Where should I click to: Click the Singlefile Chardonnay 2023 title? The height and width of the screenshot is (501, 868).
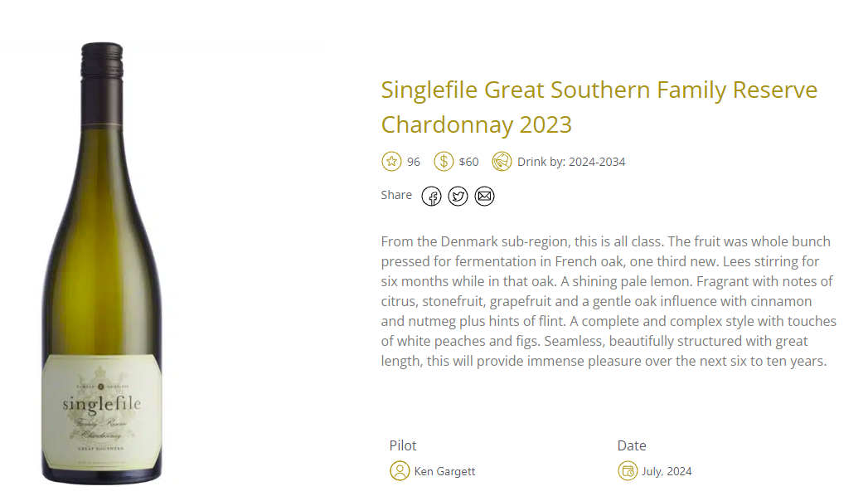599,107
